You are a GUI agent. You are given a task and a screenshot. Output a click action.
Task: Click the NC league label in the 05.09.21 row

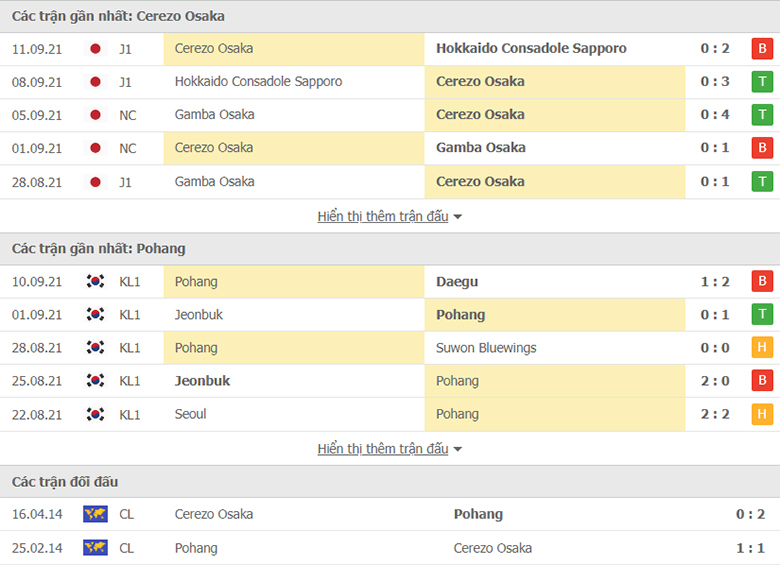pos(128,115)
